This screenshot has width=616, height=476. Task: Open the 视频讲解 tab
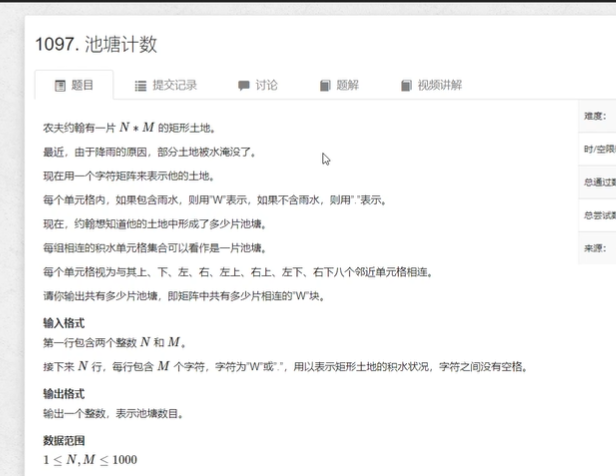pos(431,85)
